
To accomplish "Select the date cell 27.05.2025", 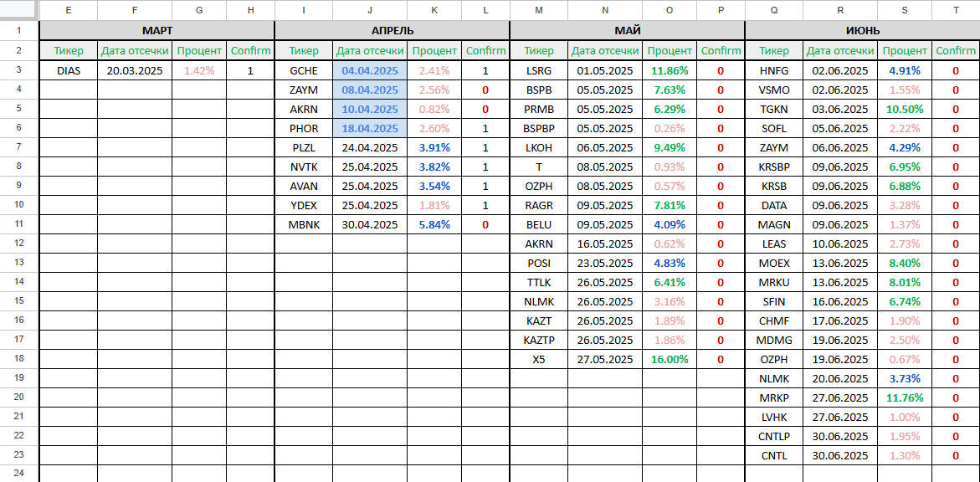I will [x=605, y=360].
